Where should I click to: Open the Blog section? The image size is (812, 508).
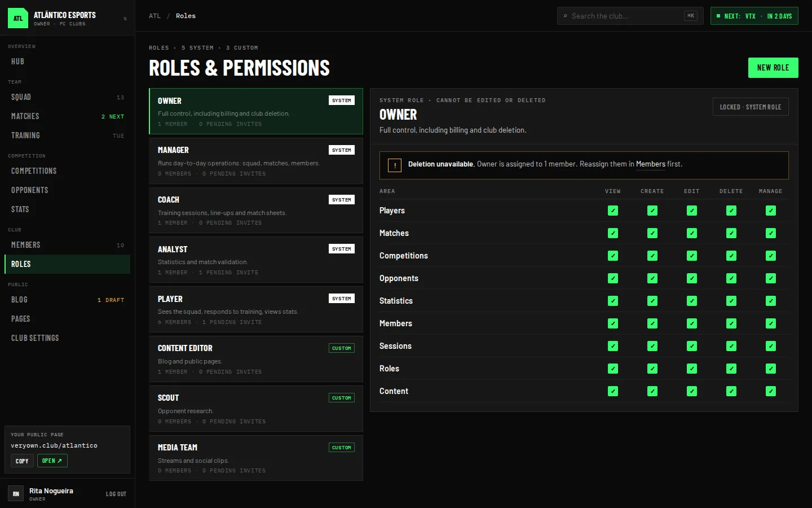tap(68, 300)
